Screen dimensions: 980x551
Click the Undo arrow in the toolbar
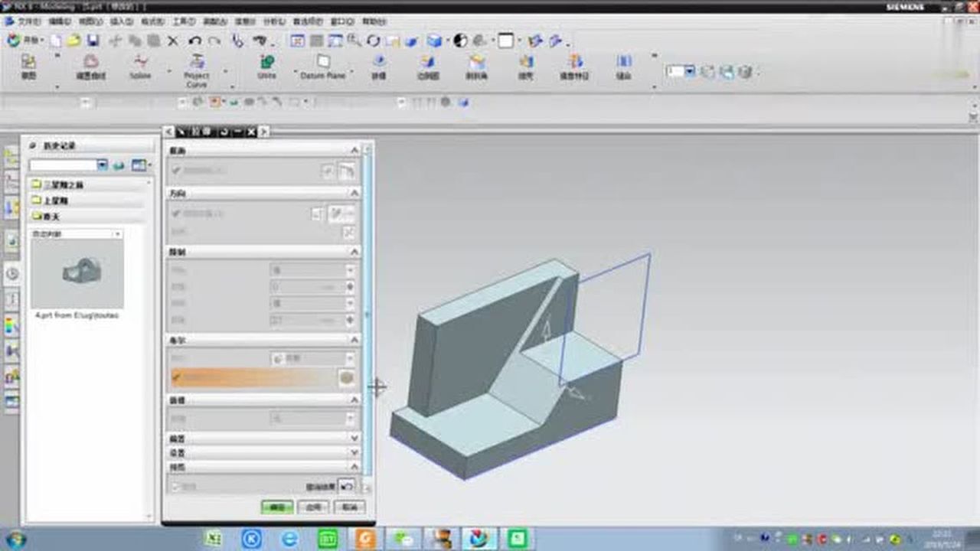[195, 41]
